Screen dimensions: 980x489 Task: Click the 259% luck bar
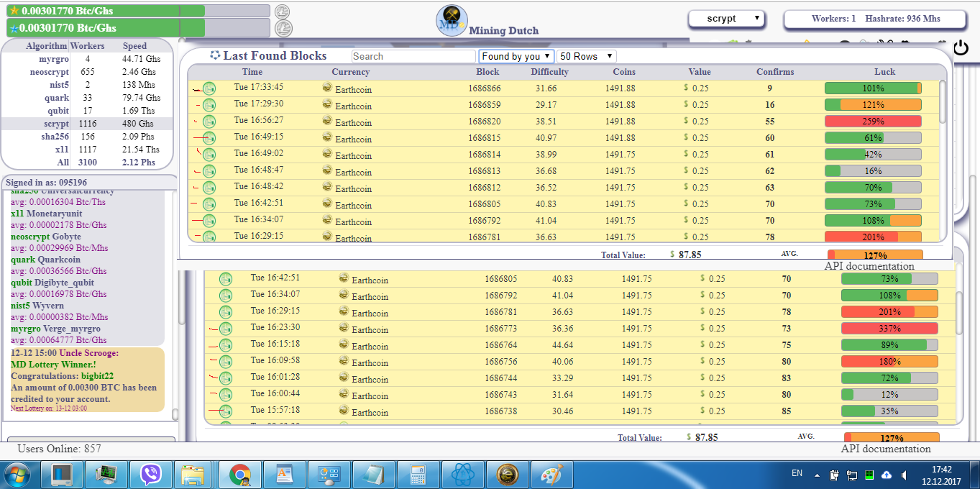click(873, 122)
